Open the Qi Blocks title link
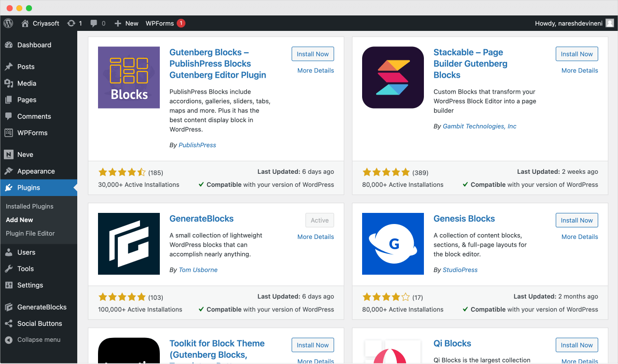618x364 pixels. pos(452,344)
